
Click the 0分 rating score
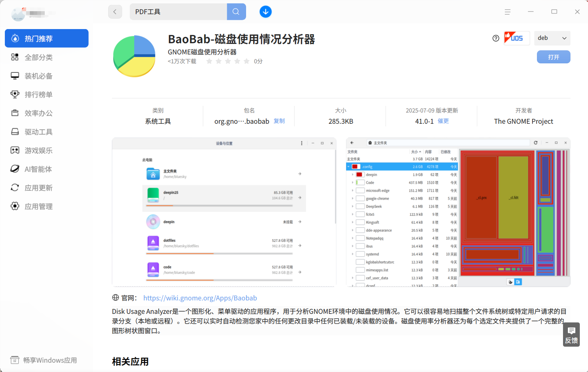pos(258,61)
